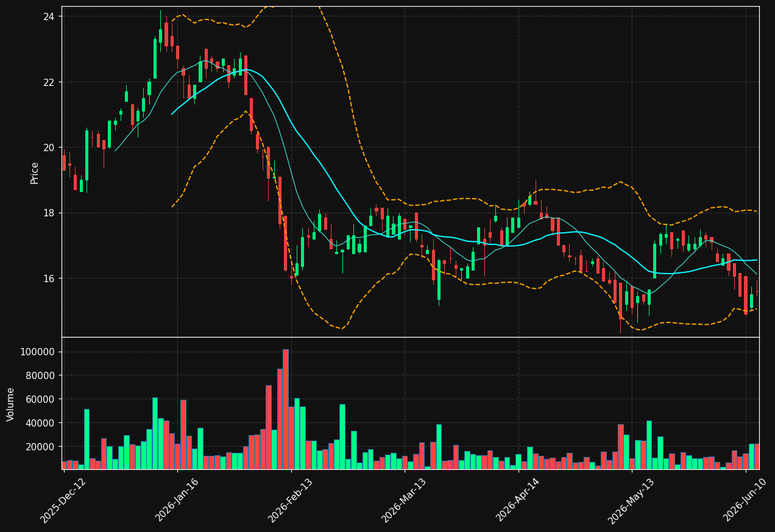
Task: Click the 2026-Mar-13 date label
Action: click(x=404, y=500)
